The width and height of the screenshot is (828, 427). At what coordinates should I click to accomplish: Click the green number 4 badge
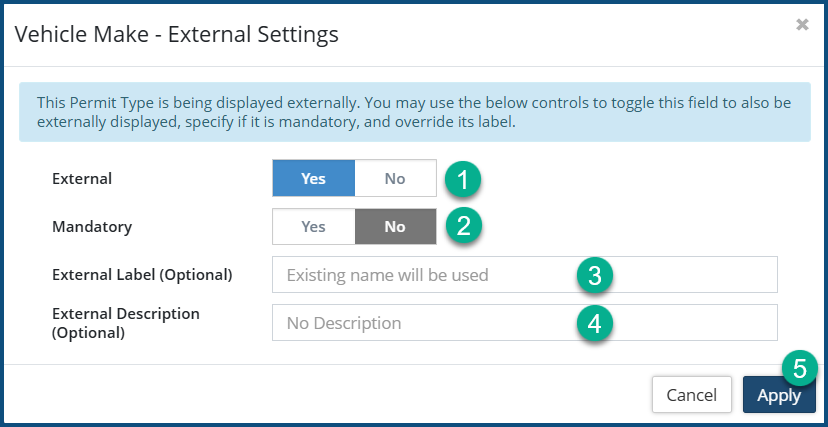click(594, 323)
